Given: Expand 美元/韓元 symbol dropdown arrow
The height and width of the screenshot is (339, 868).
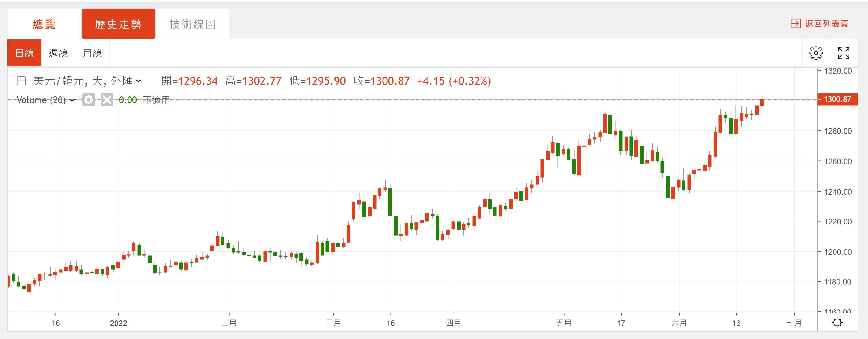Looking at the screenshot, I should point(139,81).
